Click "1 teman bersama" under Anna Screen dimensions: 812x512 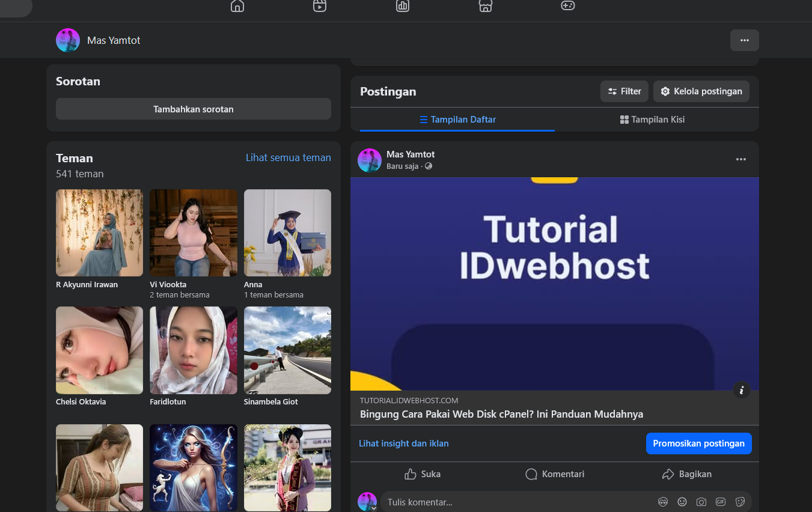click(273, 295)
